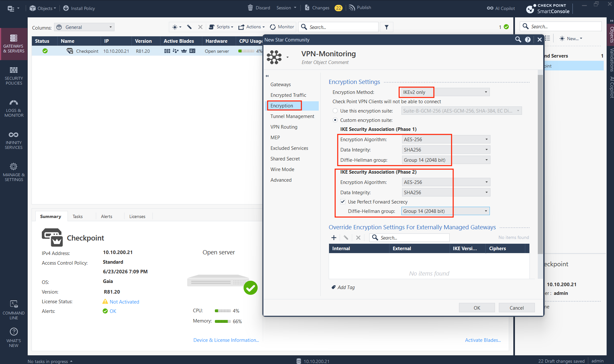Open Security Policies view
This screenshot has height=364, width=614.
point(14,76)
